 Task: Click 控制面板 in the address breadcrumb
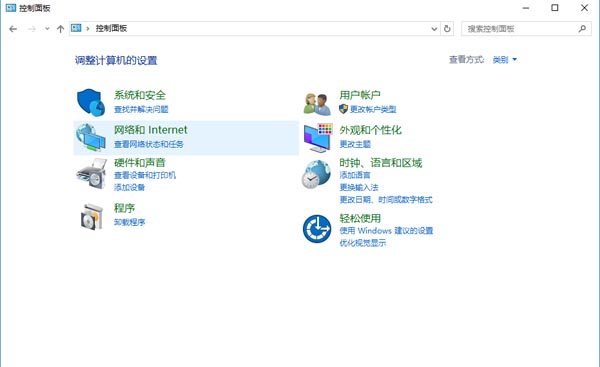[x=111, y=28]
